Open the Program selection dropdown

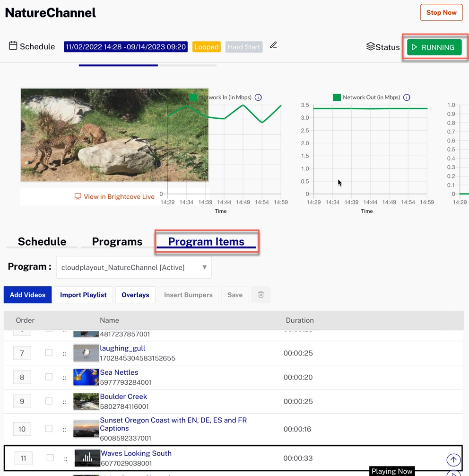tap(204, 267)
